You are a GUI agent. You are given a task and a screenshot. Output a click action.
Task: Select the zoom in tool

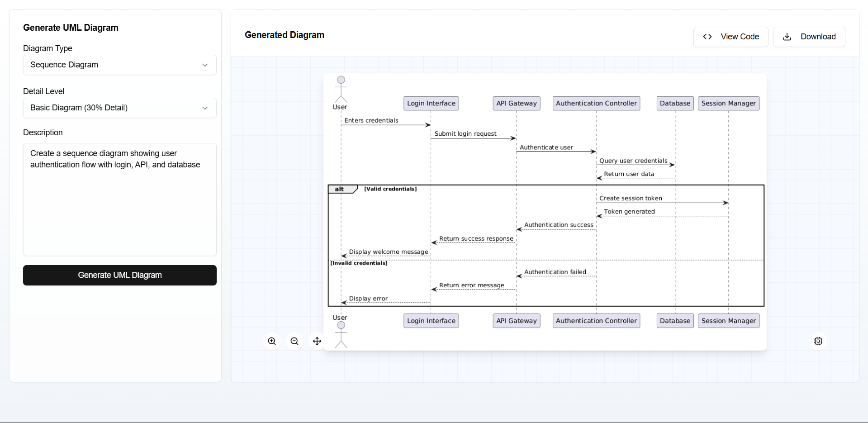click(272, 341)
